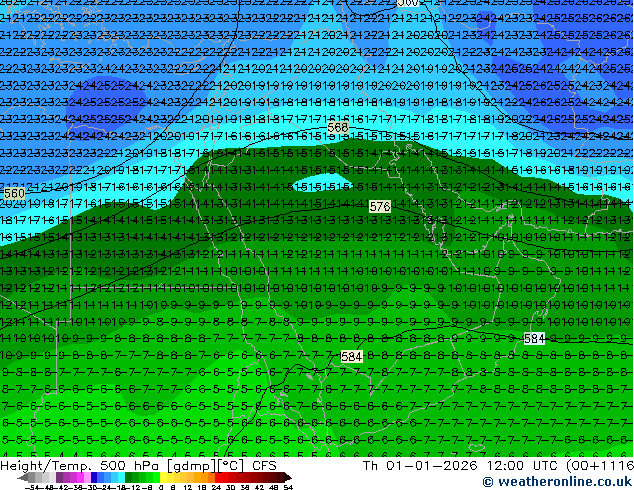Viewport: 634px width, 490px height.
Task: Click the 584 label with white background
Action: (x=534, y=338)
